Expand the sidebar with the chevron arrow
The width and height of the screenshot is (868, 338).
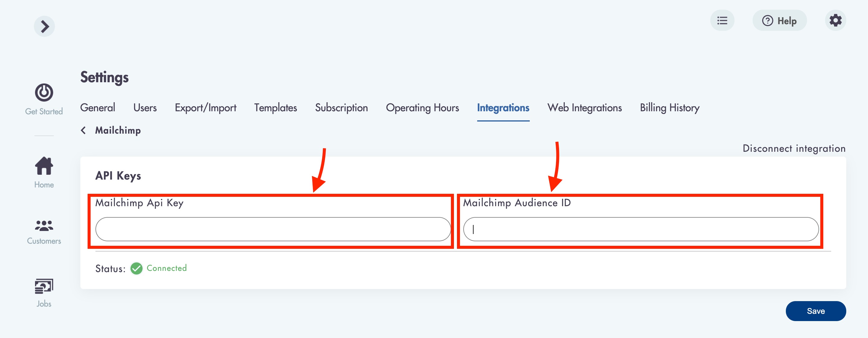click(44, 26)
